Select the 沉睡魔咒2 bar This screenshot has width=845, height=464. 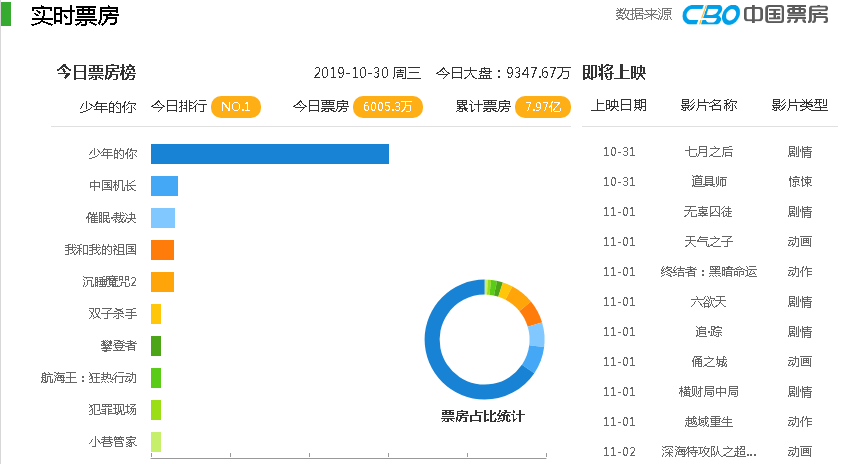(x=162, y=282)
